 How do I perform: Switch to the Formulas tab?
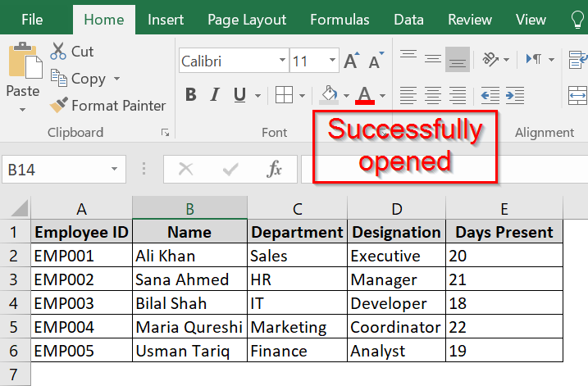coord(340,20)
